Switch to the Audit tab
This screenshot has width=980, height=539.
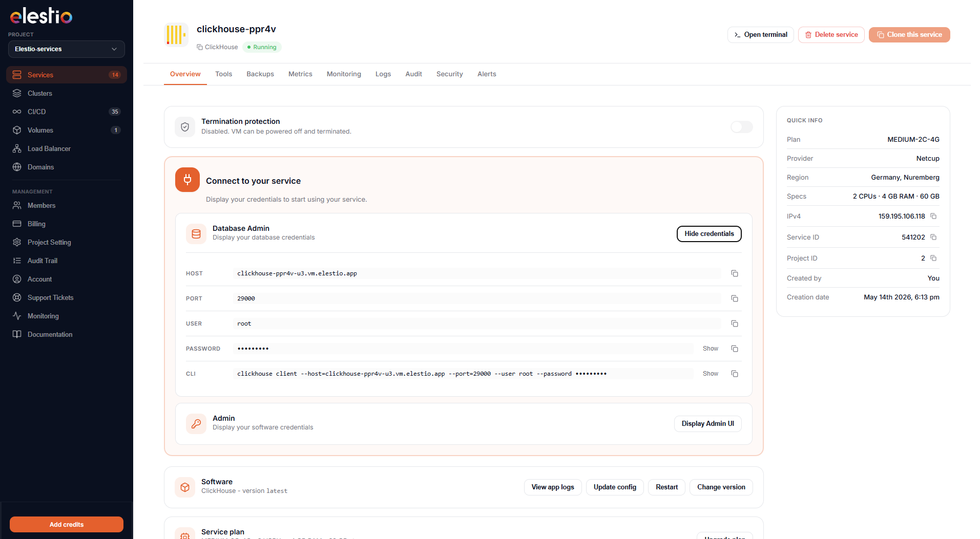414,74
